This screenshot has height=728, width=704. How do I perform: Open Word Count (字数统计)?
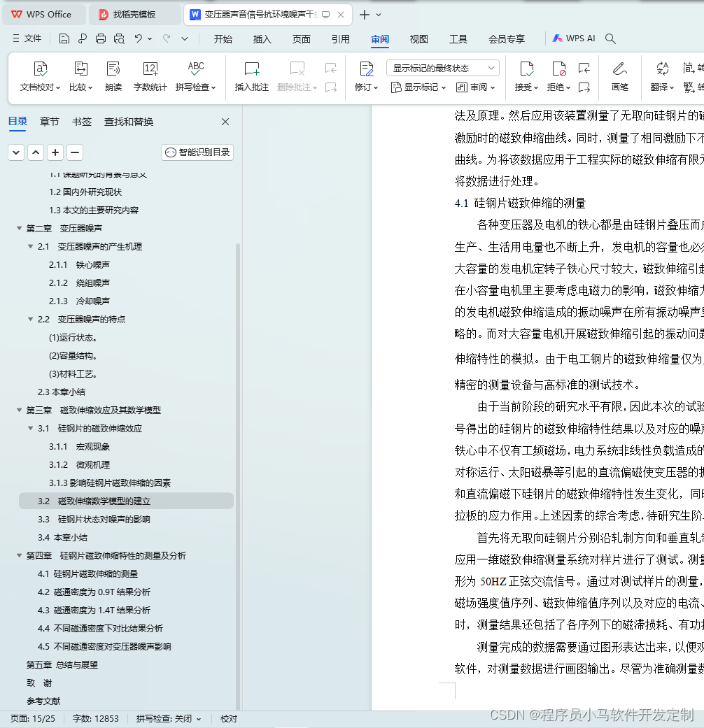(x=150, y=76)
